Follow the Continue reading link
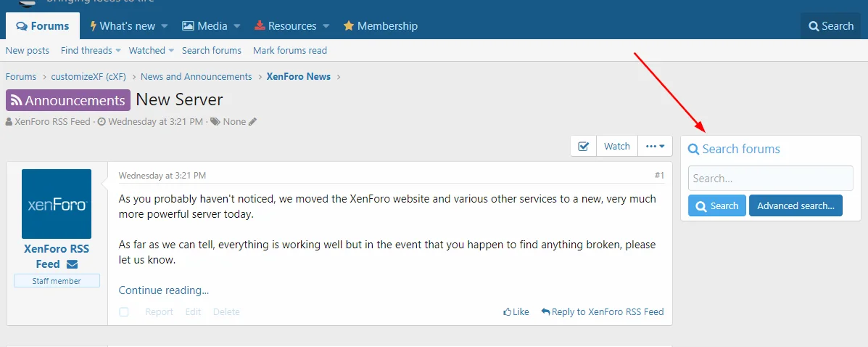The image size is (868, 347). (164, 290)
